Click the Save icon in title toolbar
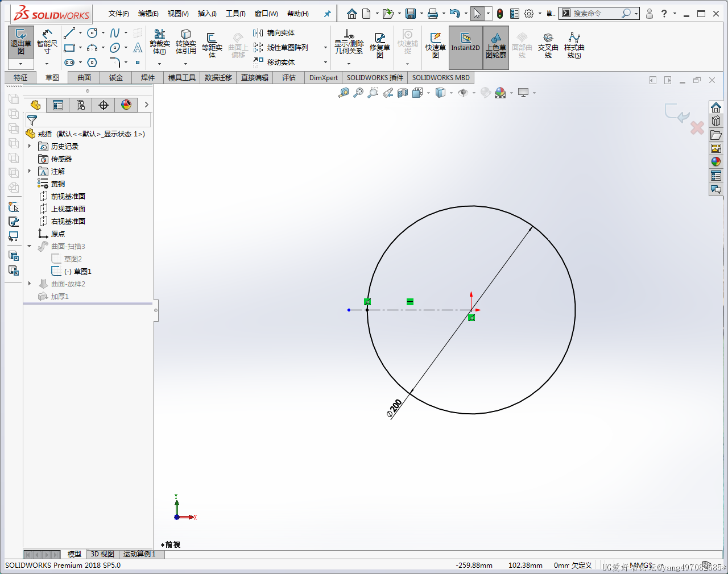The height and width of the screenshot is (574, 728). pyautogui.click(x=411, y=14)
